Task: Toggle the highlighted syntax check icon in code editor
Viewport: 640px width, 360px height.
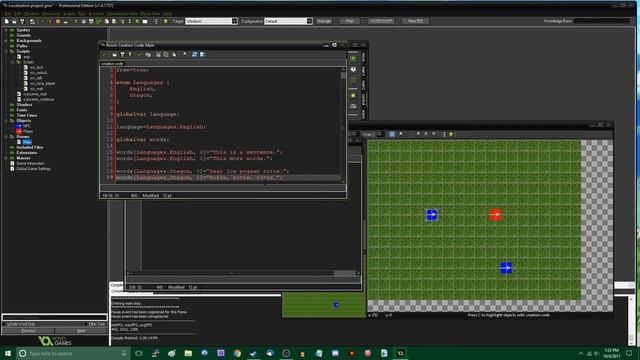Action: (x=195, y=54)
